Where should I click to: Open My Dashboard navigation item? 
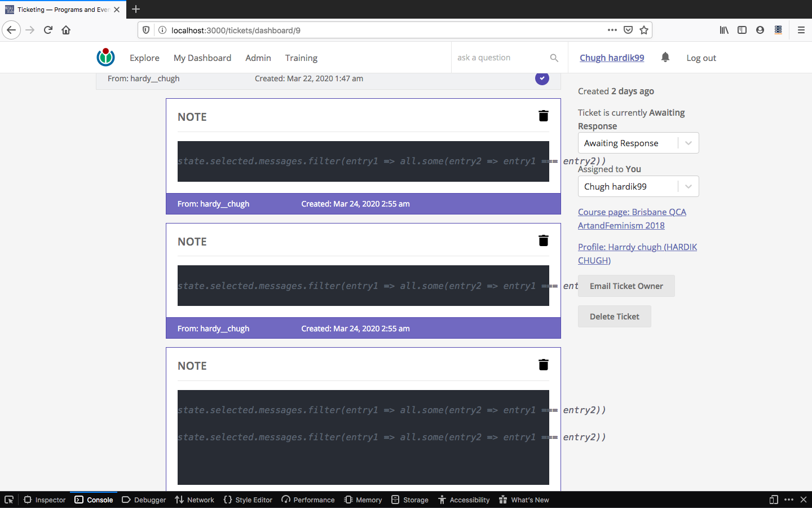tap(202, 58)
